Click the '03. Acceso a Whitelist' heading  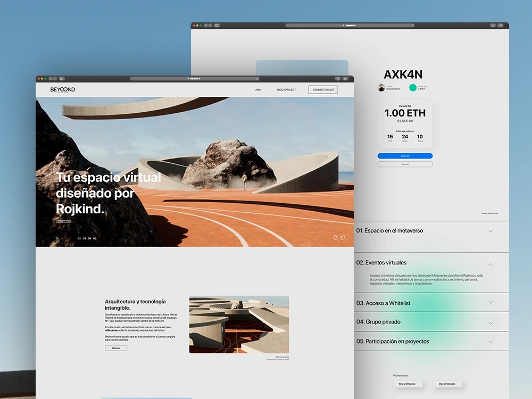[x=383, y=303]
